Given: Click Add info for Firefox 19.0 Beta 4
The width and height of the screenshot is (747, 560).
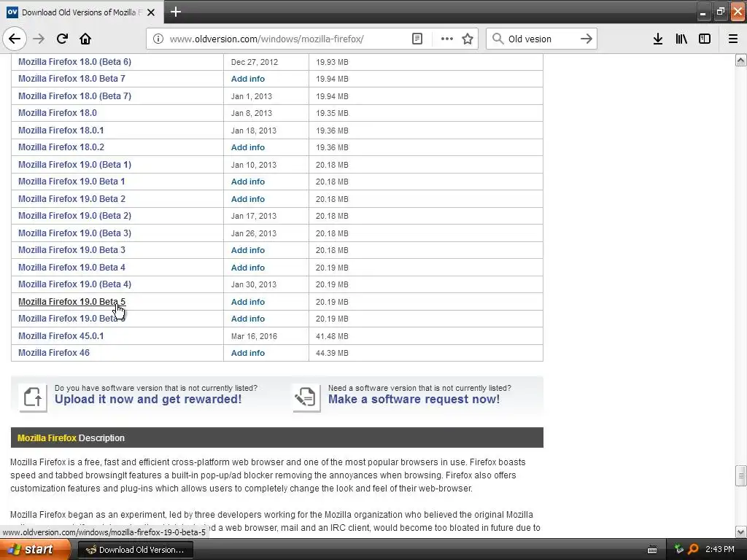Looking at the screenshot, I should pyautogui.click(x=248, y=268).
